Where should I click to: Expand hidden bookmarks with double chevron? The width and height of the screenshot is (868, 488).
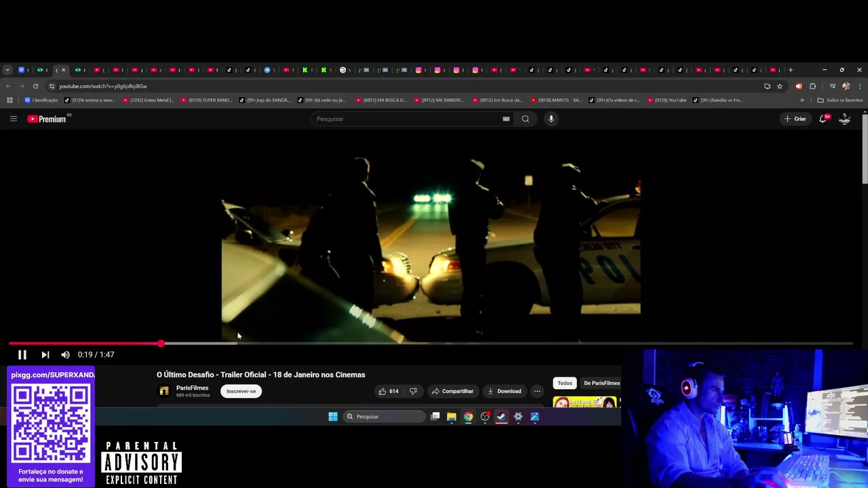(x=802, y=100)
